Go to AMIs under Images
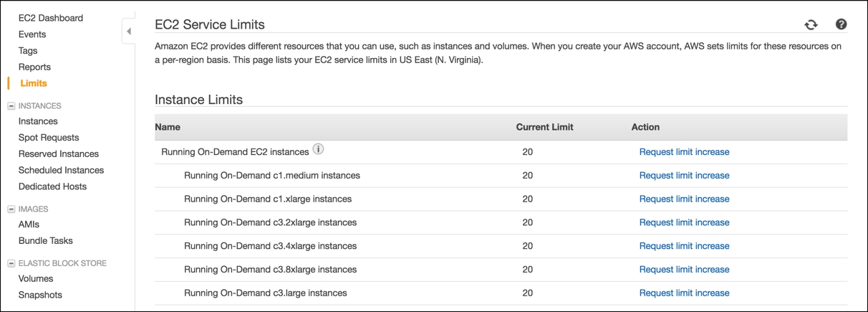Screen dimensions: 868x312 (x=29, y=224)
